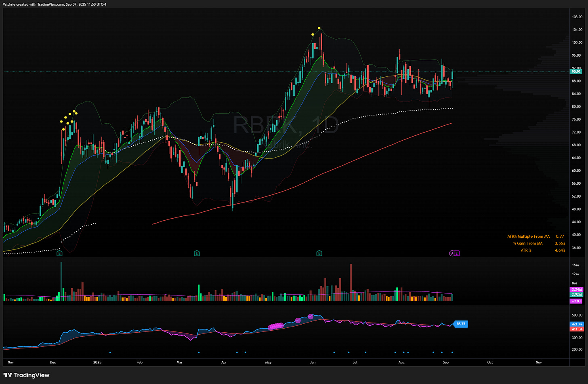
Task: Click the teal earnings E marker under early December
Action: (x=59, y=253)
